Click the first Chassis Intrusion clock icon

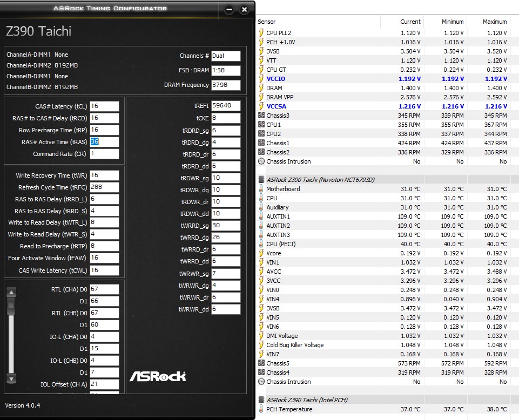click(261, 161)
